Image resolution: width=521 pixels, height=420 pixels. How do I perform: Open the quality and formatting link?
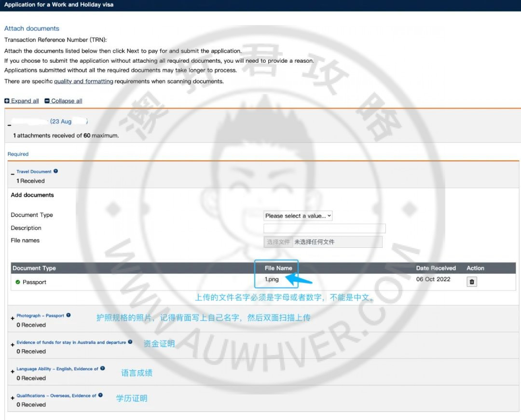[x=83, y=81]
